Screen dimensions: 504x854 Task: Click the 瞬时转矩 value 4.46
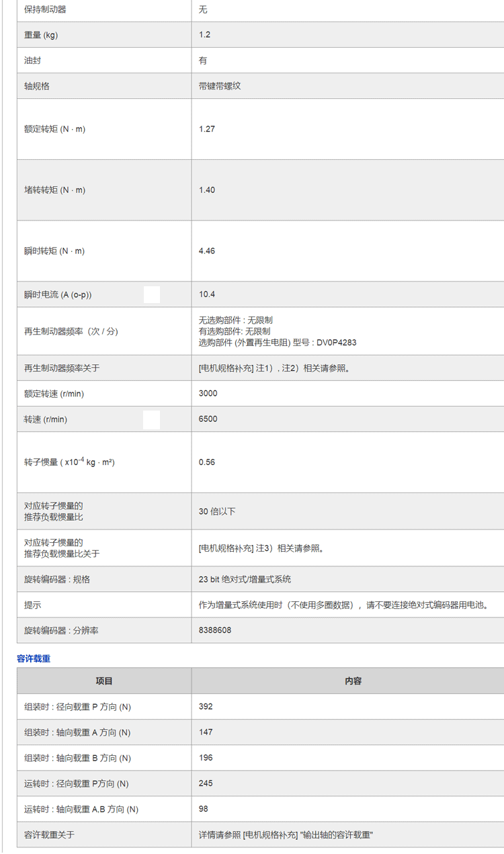tap(207, 251)
